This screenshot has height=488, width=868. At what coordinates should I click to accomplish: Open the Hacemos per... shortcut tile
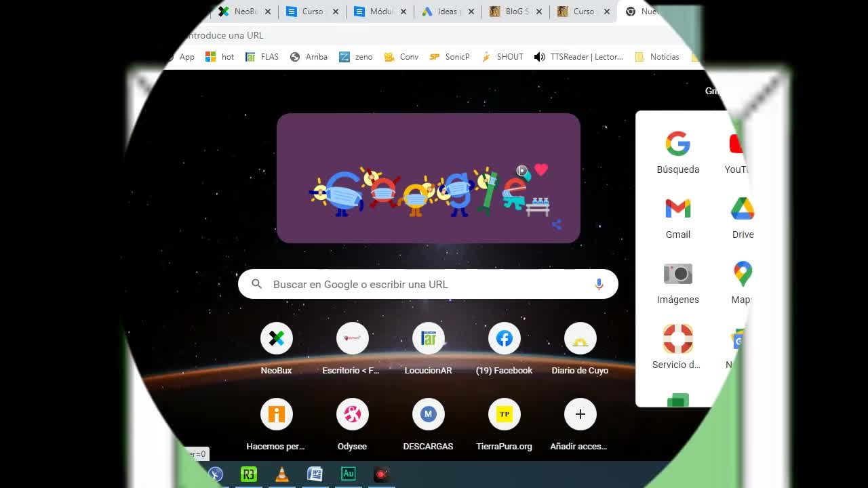point(277,424)
